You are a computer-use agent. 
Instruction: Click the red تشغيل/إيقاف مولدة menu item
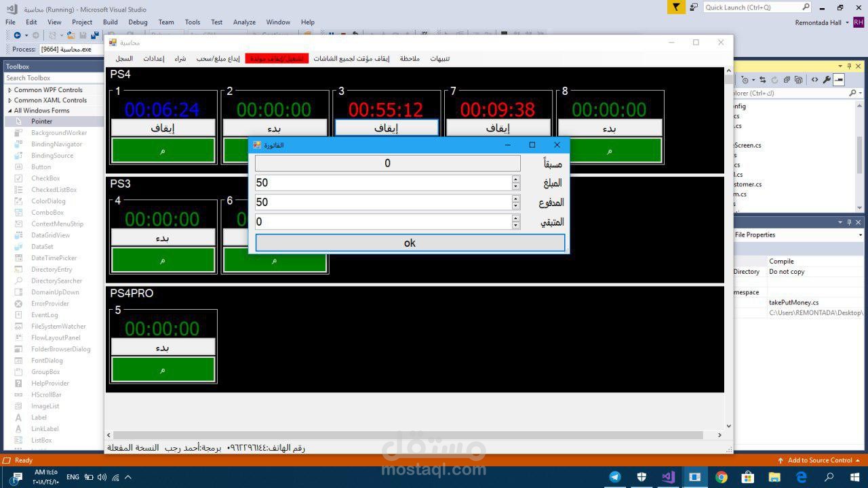click(x=277, y=59)
